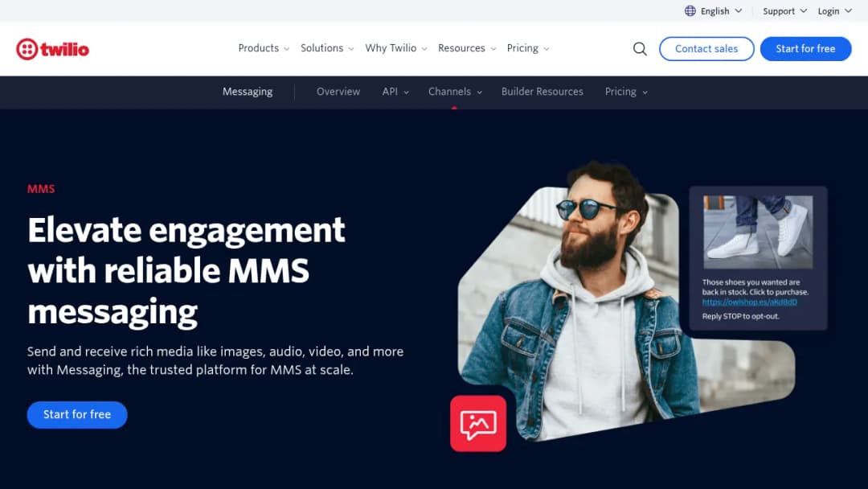Open the Messaging bar Pricing submenu
Image resolution: width=868 pixels, height=489 pixels.
(x=625, y=92)
